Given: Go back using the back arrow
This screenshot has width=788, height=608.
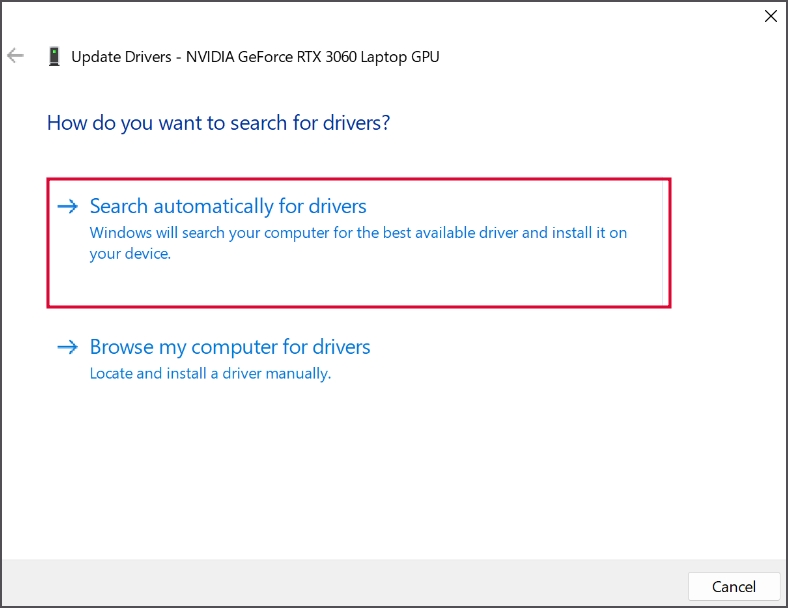Looking at the screenshot, I should 16,56.
